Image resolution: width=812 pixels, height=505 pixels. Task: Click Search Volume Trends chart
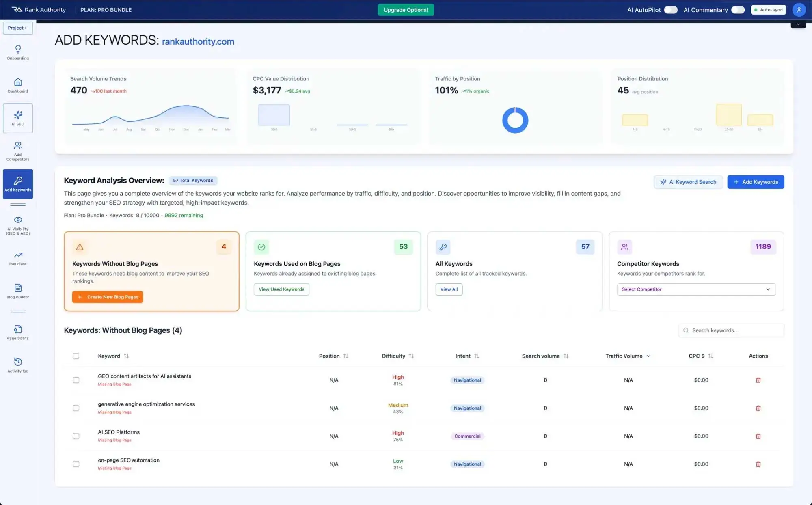coord(151,118)
